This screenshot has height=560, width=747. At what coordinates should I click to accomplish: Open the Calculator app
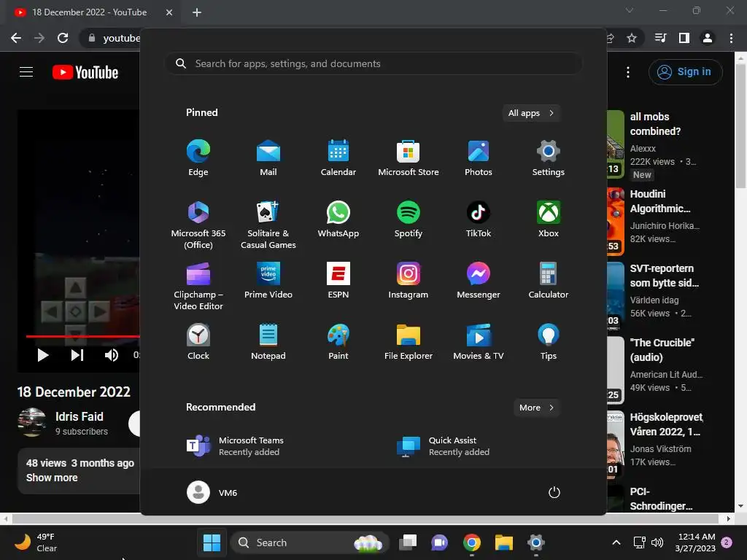[549, 281]
